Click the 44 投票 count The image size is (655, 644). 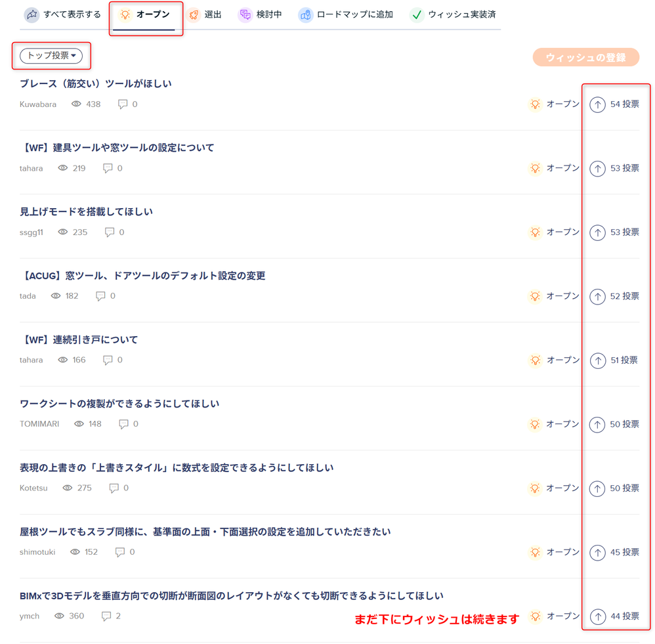625,616
